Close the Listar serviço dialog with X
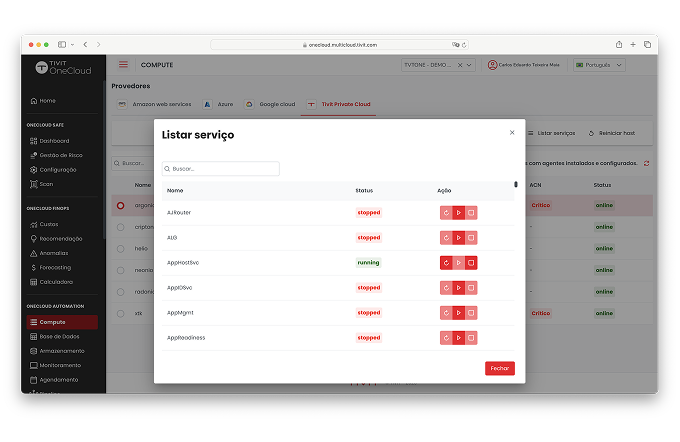 (x=512, y=132)
